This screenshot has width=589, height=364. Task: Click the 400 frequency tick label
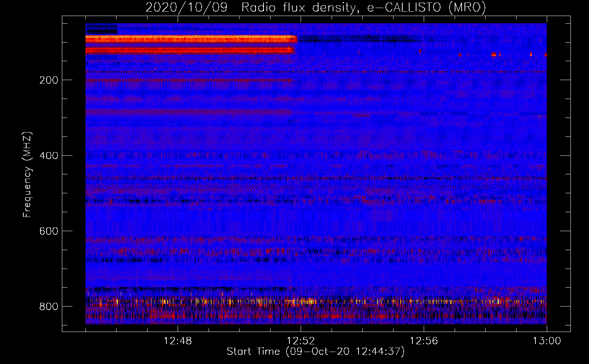pos(48,156)
